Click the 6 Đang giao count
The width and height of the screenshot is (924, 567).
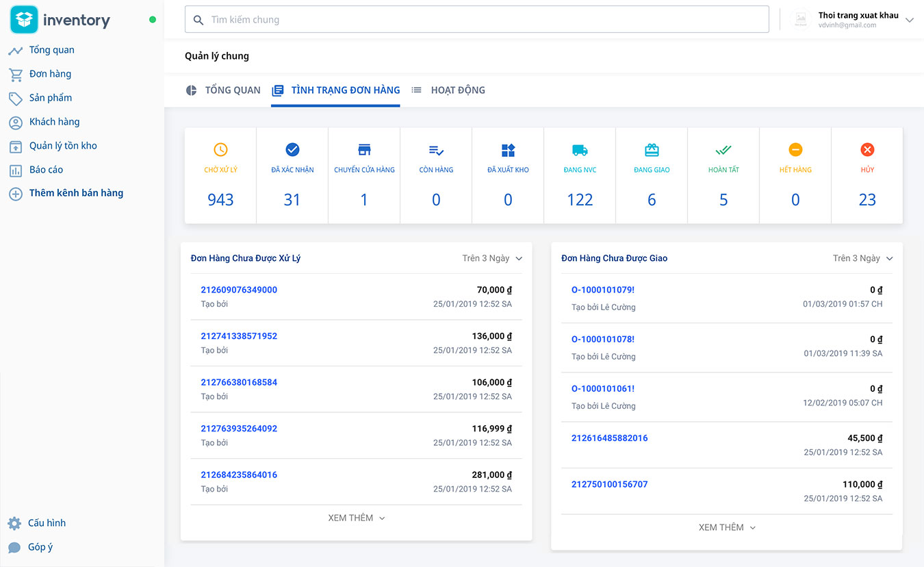pyautogui.click(x=652, y=200)
